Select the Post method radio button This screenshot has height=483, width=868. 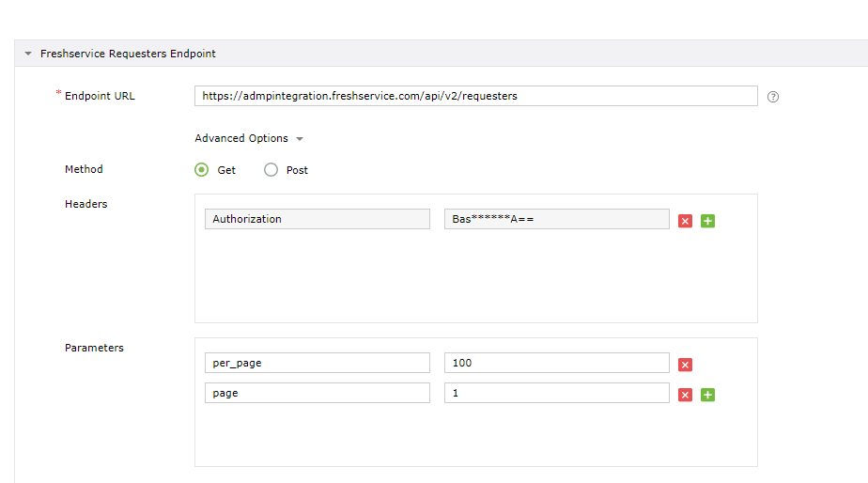[x=271, y=170]
